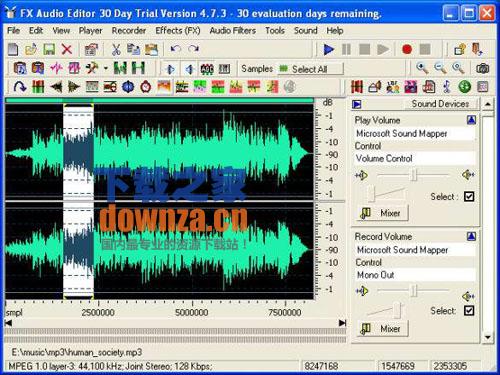Open the Help menu
This screenshot has width=500, height=375.
[335, 31]
